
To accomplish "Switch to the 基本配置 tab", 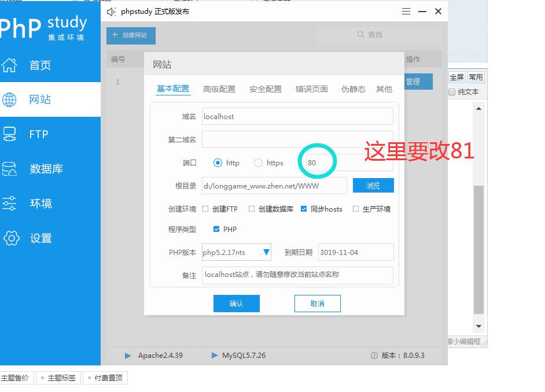I will click(x=173, y=89).
